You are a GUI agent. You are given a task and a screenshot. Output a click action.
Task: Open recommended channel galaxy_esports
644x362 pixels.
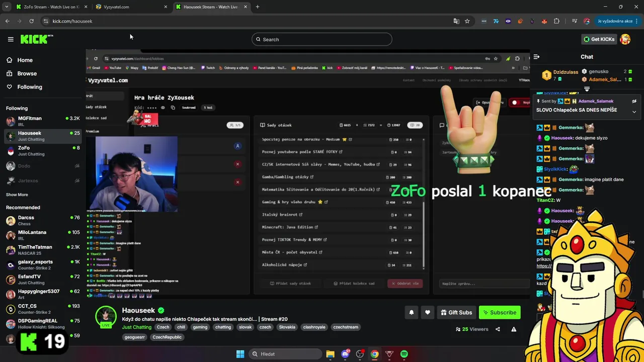(x=43, y=264)
